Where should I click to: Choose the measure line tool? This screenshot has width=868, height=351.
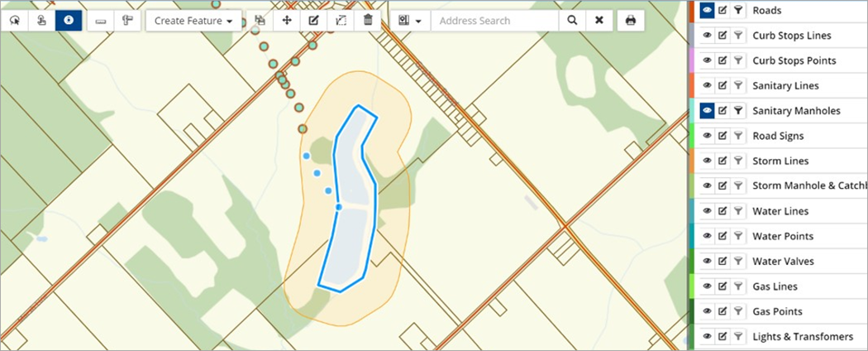point(101,21)
